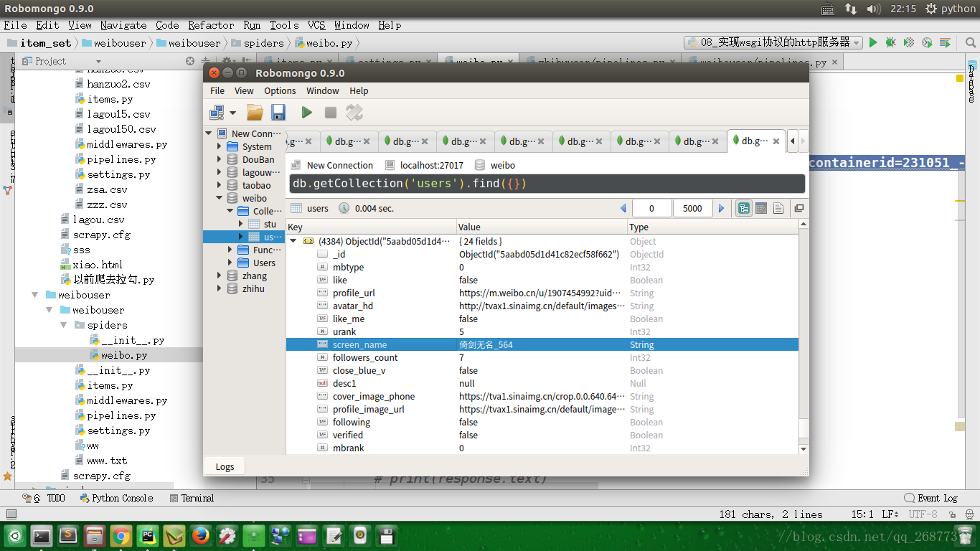Collapse the ObjectId result document row
This screenshot has height=551, width=980.
[x=293, y=241]
